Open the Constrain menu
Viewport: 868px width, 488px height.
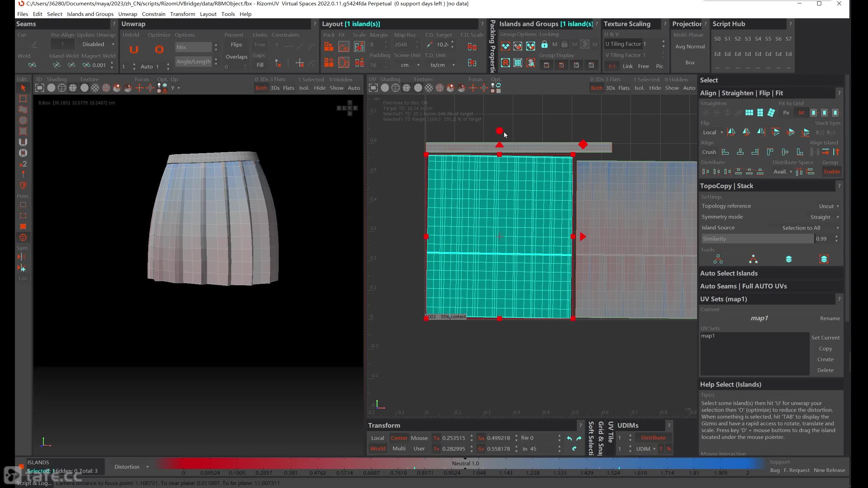(x=154, y=14)
